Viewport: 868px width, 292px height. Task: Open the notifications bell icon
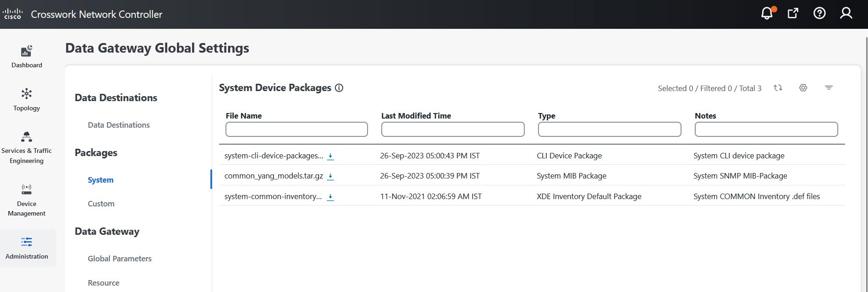768,13
